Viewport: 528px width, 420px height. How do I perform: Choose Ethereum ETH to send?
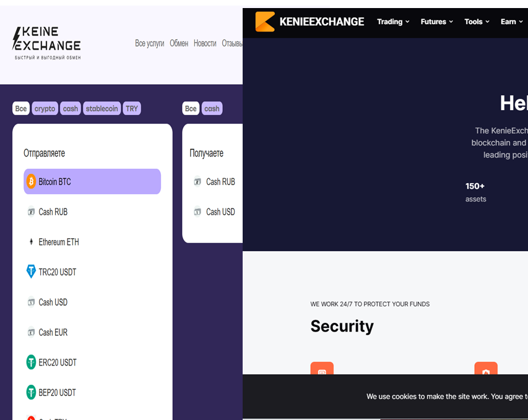point(92,242)
